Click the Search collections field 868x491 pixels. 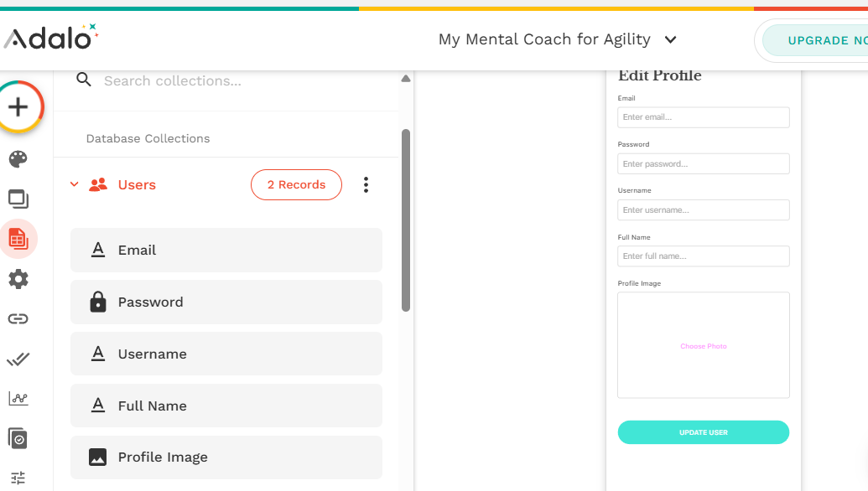(x=243, y=81)
